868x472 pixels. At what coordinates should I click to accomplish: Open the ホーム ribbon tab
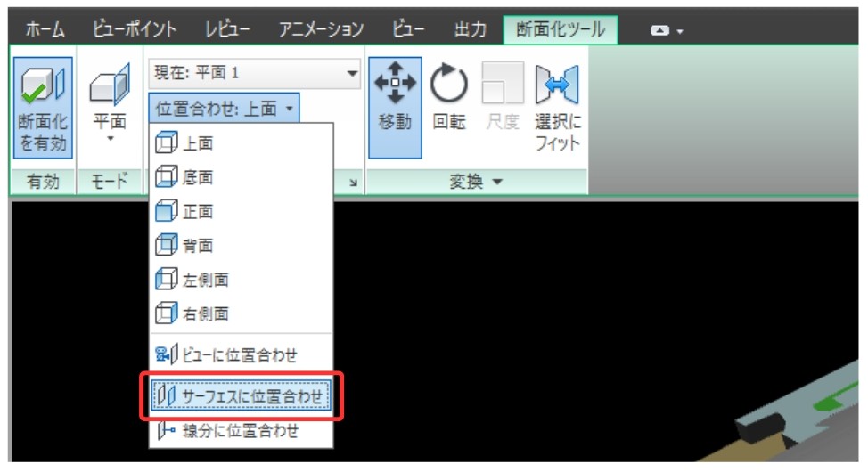[45, 29]
